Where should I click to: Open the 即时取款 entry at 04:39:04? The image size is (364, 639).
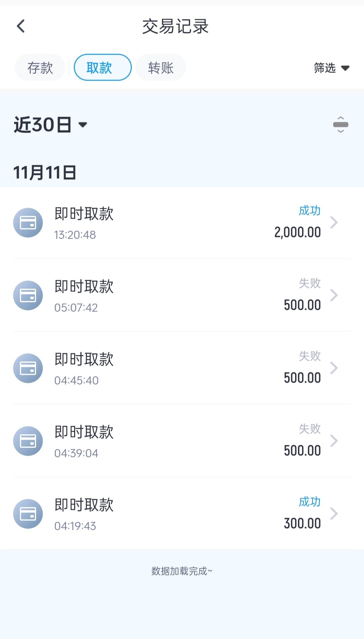pos(84,432)
